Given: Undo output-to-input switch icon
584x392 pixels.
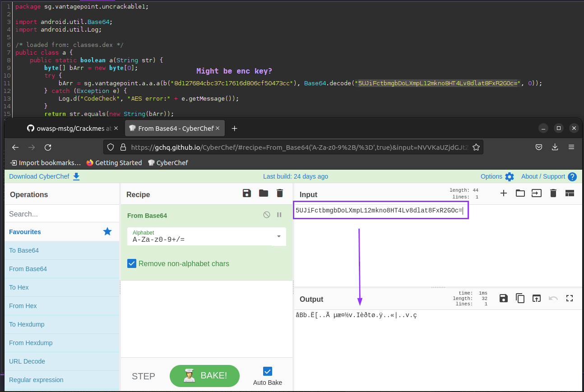Looking at the screenshot, I should coord(553,298).
